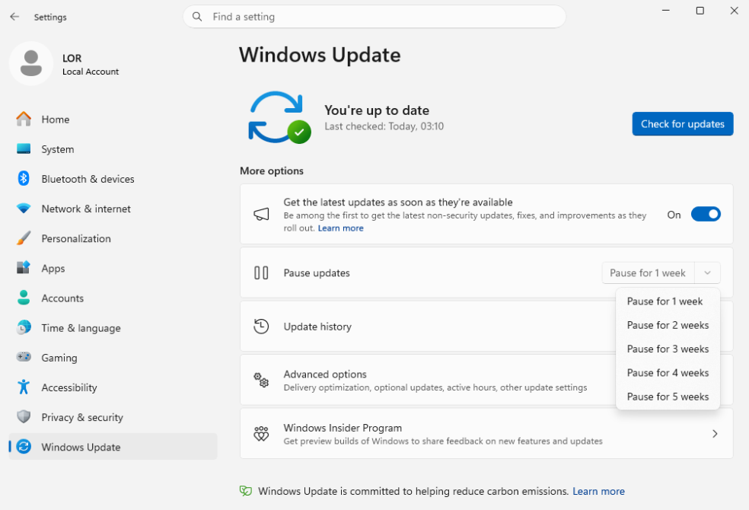Navigate to Network & internet
749x510 pixels.
point(113,209)
